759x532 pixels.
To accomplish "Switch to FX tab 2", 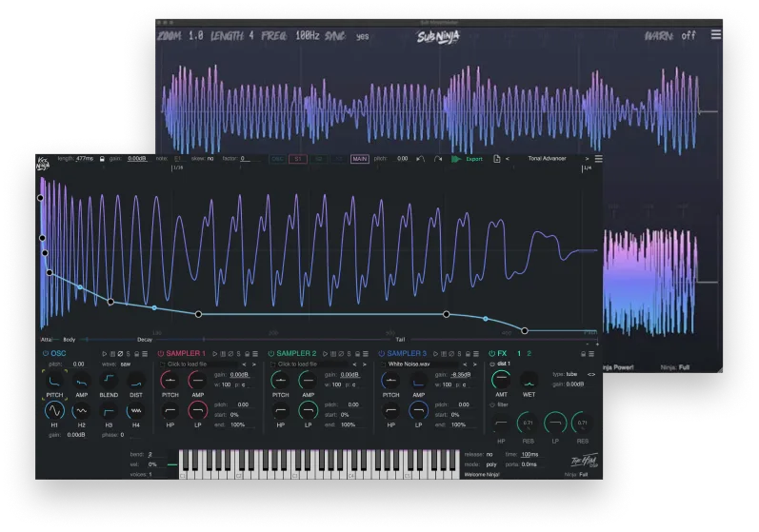I will (530, 353).
